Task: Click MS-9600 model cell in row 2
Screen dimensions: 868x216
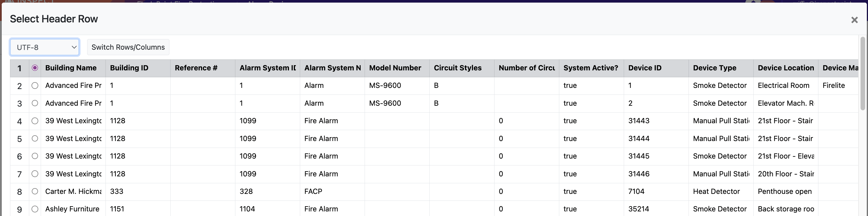Action: click(397, 86)
